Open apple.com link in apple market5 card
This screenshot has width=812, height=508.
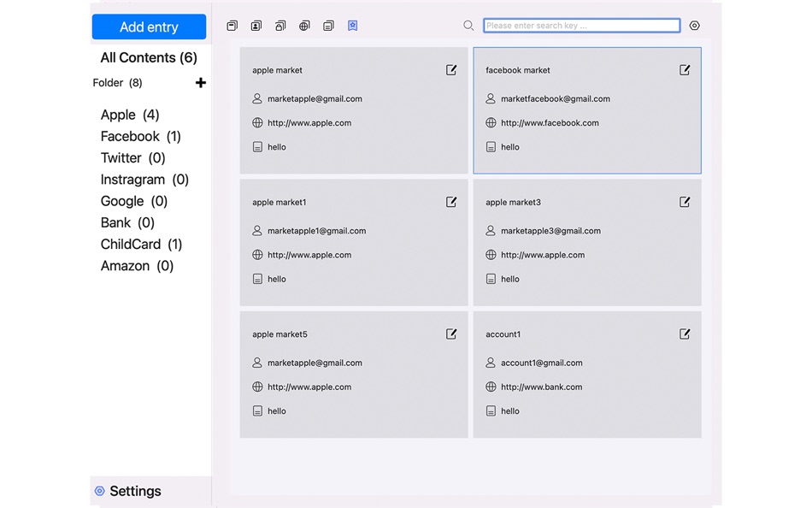coord(309,387)
